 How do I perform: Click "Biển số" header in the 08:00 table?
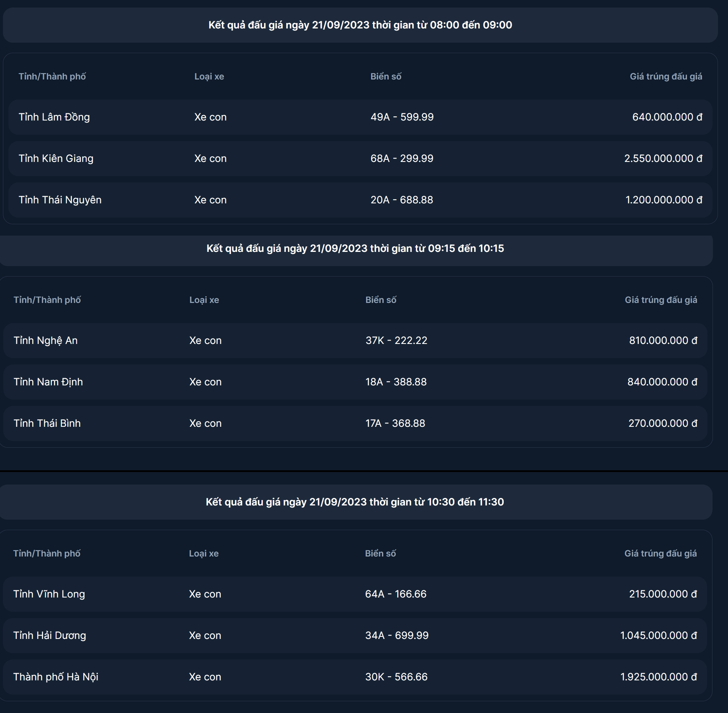point(386,77)
